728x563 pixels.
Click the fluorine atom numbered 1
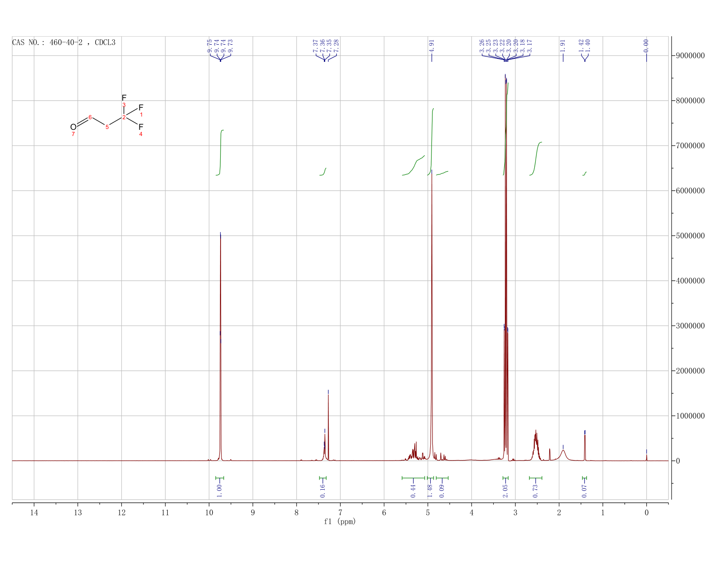click(x=141, y=108)
